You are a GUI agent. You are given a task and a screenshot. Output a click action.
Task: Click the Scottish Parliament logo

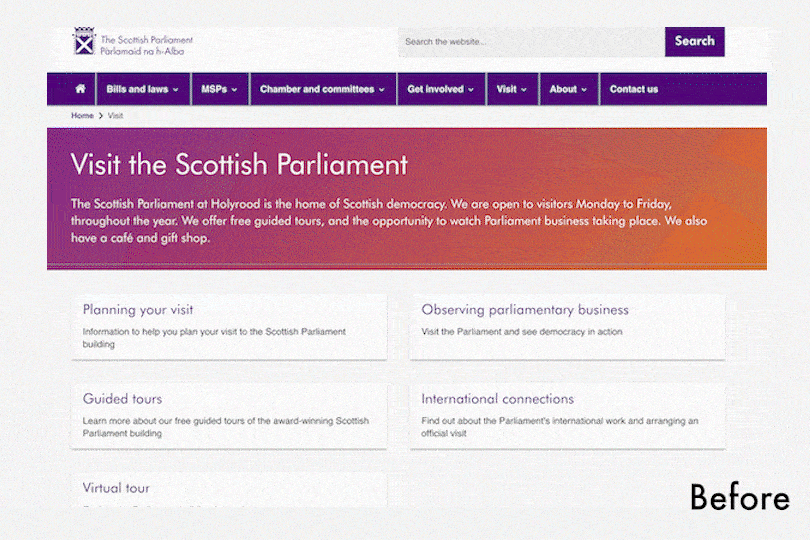[x=133, y=43]
